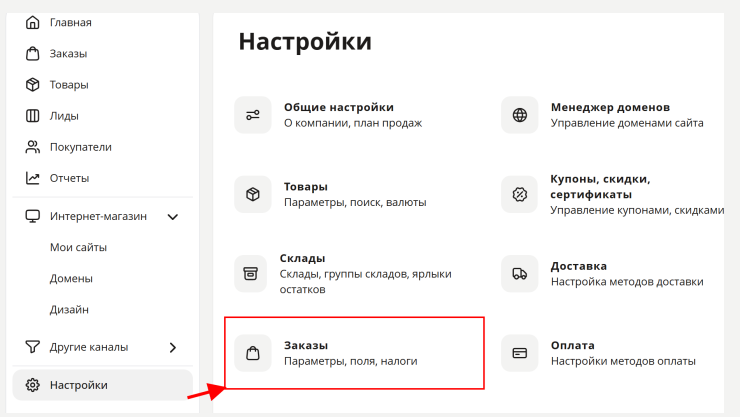
Task: Click the shopping bag icon beside Заказы in sidebar
Action: click(33, 53)
